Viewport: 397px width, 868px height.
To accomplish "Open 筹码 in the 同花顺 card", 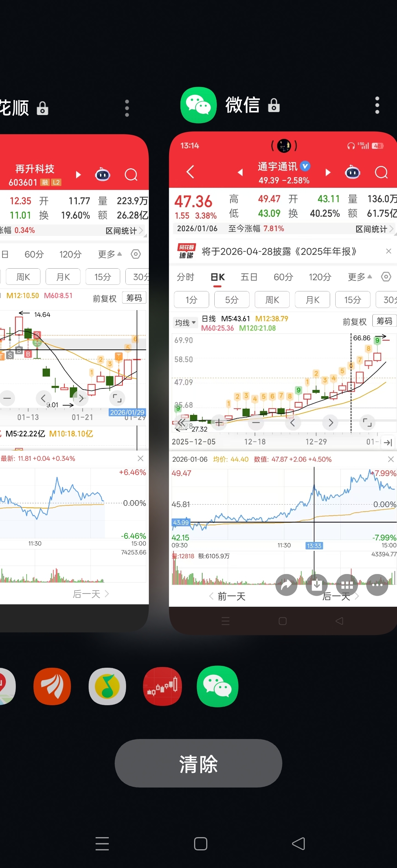I will pos(134,298).
